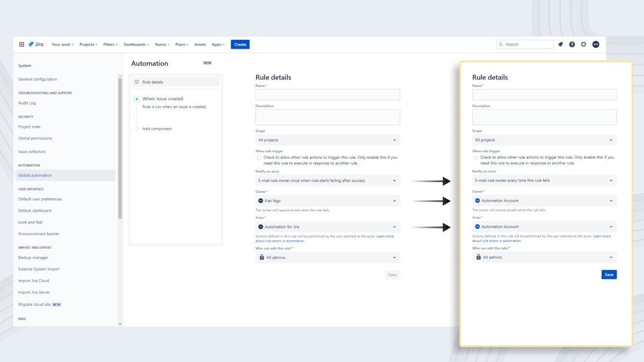The height and width of the screenshot is (362, 644).
Task: Open Plans menu
Action: click(182, 45)
